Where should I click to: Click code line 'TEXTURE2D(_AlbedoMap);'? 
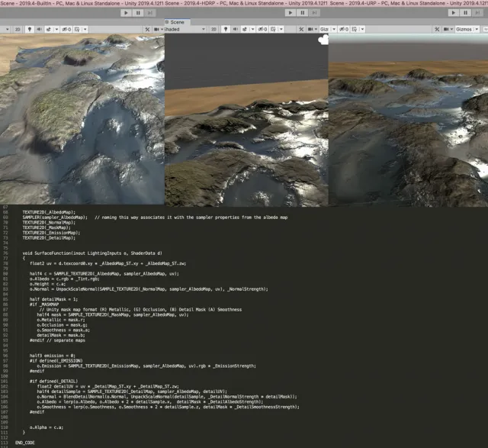[49, 212]
